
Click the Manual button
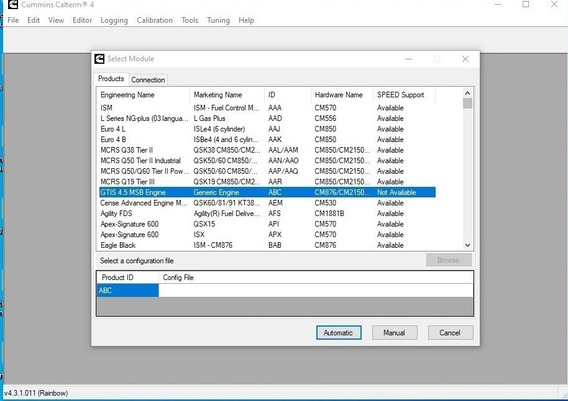click(394, 333)
